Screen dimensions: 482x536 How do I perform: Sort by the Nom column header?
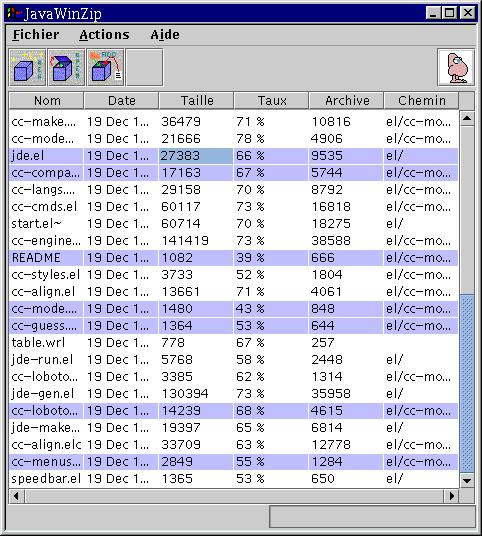[x=46, y=100]
